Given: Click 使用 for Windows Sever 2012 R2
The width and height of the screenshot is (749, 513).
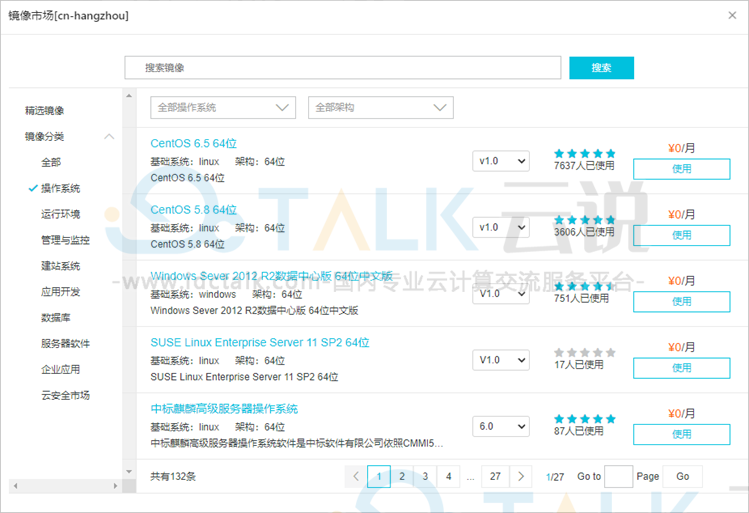Looking at the screenshot, I should (682, 302).
